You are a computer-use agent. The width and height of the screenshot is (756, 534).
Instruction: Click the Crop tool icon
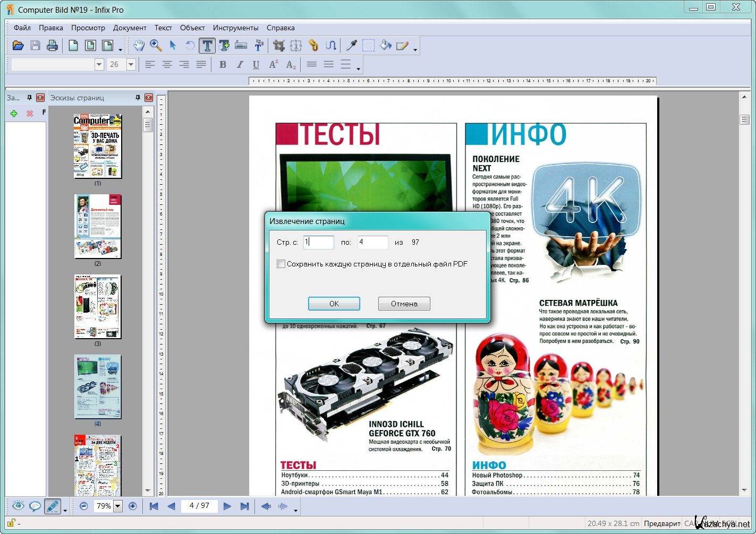click(278, 46)
